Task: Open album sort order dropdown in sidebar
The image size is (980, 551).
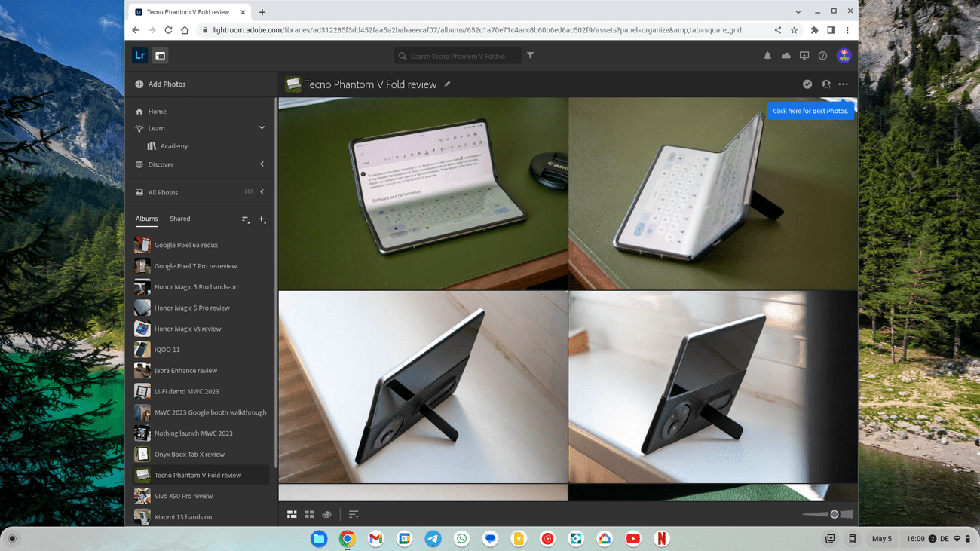Action: [x=245, y=219]
